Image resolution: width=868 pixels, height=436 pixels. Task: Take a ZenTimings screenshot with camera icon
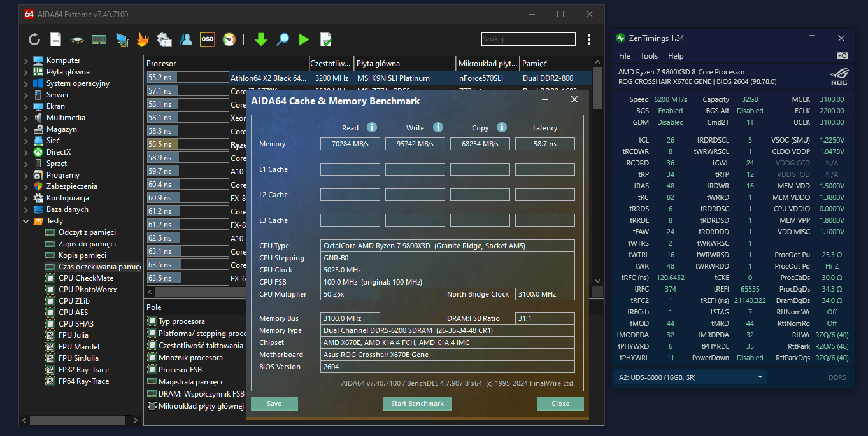tap(842, 56)
